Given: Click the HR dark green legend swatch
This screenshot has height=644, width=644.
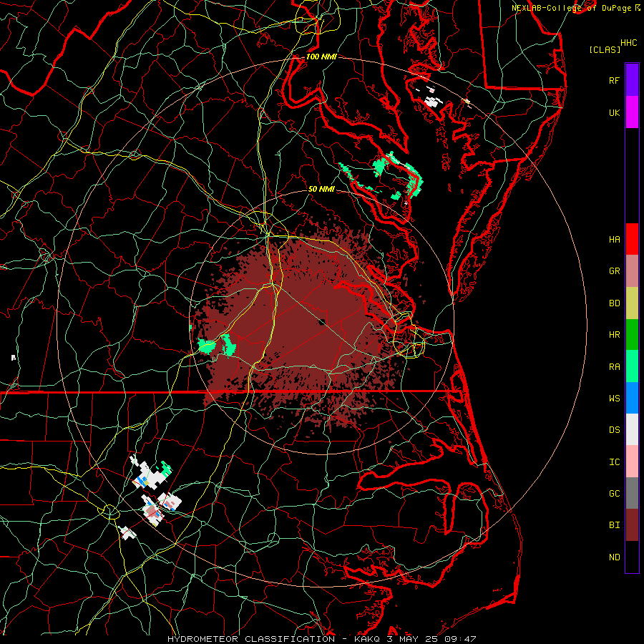Looking at the screenshot, I should pos(632,334).
